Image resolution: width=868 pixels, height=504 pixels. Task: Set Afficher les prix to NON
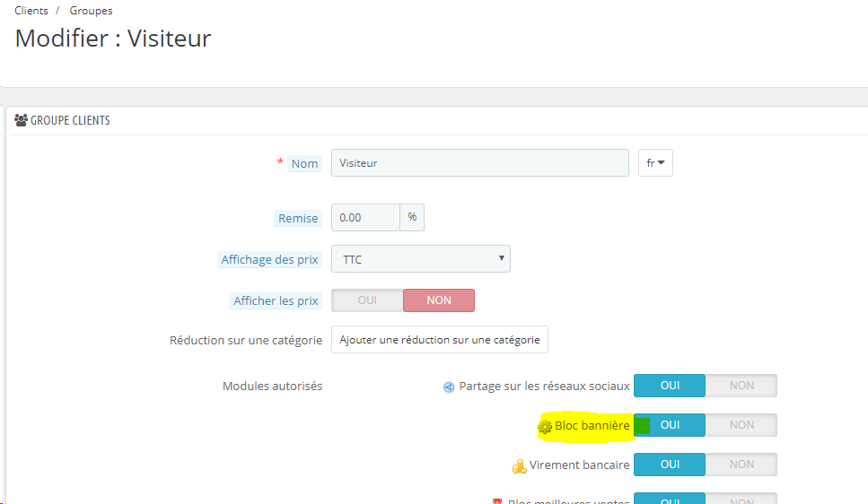[x=439, y=300]
